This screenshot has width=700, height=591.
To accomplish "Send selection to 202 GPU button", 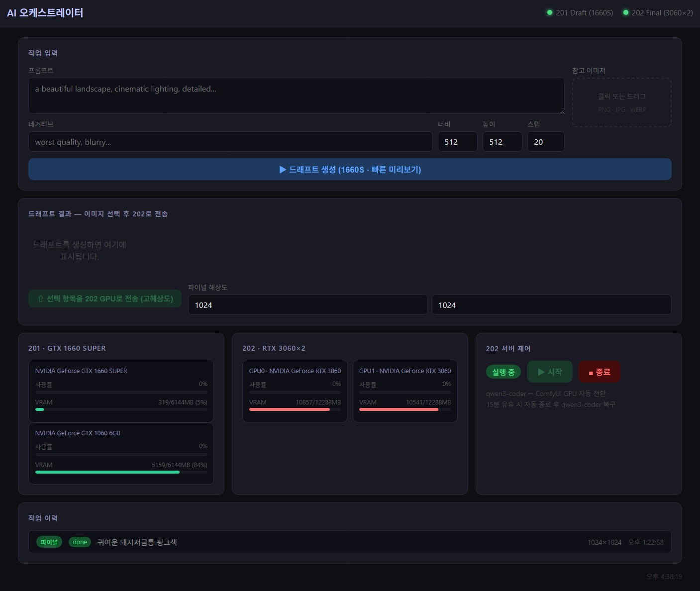I will 105,298.
